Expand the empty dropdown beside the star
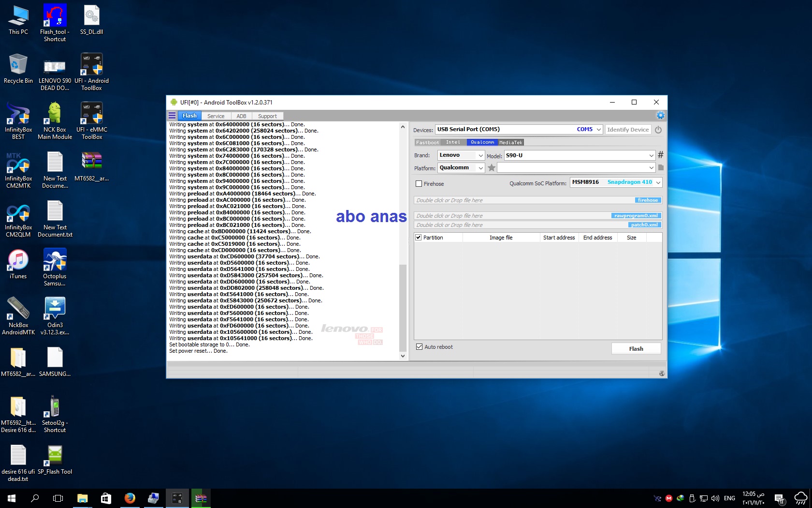This screenshot has height=508, width=812. click(651, 168)
